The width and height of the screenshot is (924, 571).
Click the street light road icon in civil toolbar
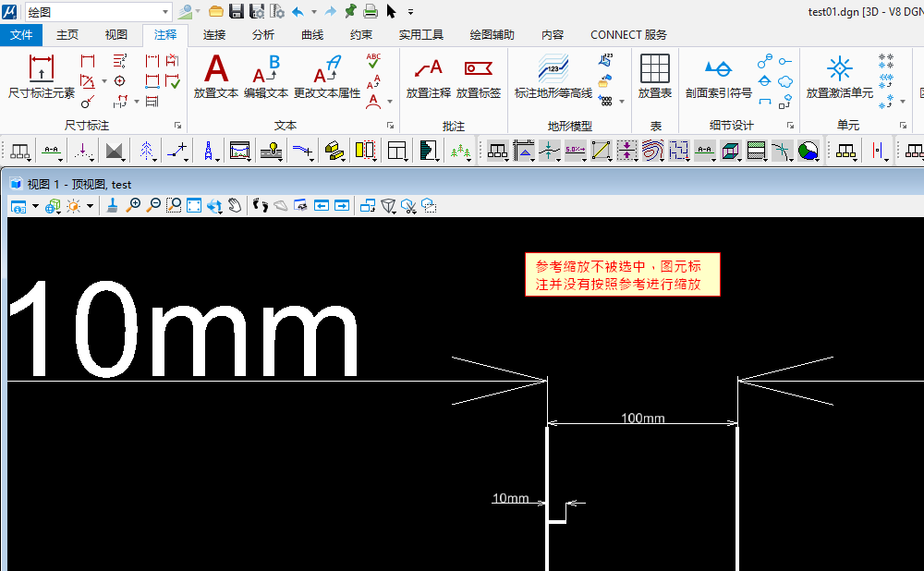point(271,151)
